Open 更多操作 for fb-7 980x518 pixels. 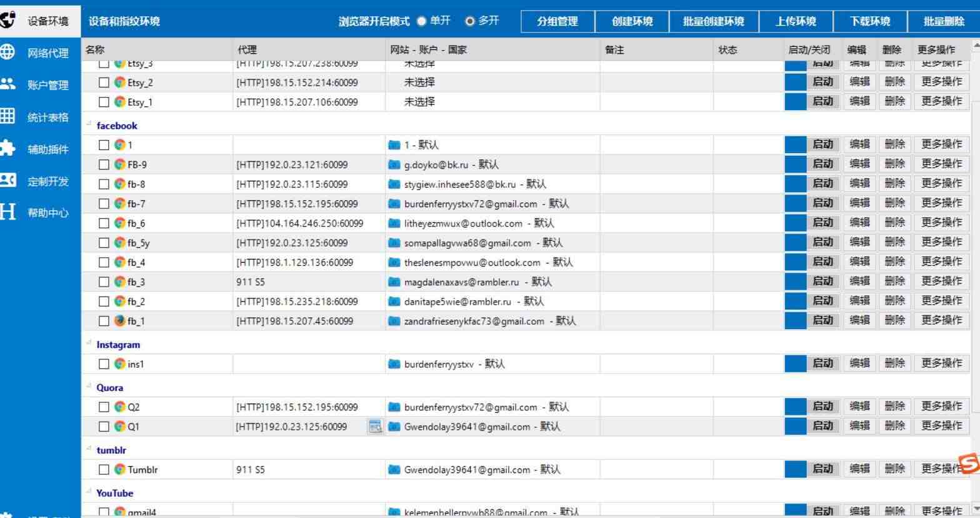click(941, 203)
